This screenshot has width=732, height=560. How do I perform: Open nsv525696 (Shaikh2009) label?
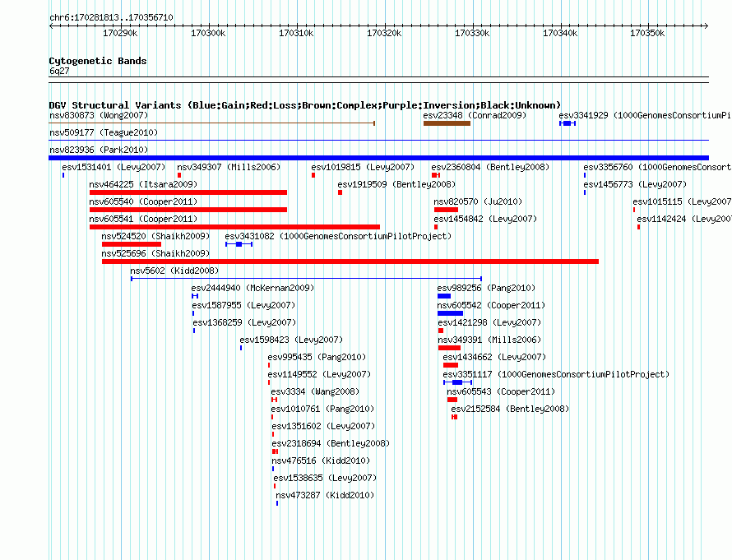(x=156, y=253)
